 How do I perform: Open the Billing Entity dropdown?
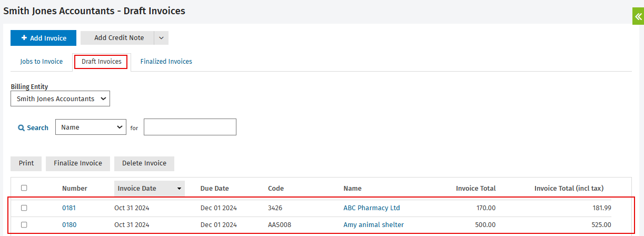pyautogui.click(x=61, y=99)
